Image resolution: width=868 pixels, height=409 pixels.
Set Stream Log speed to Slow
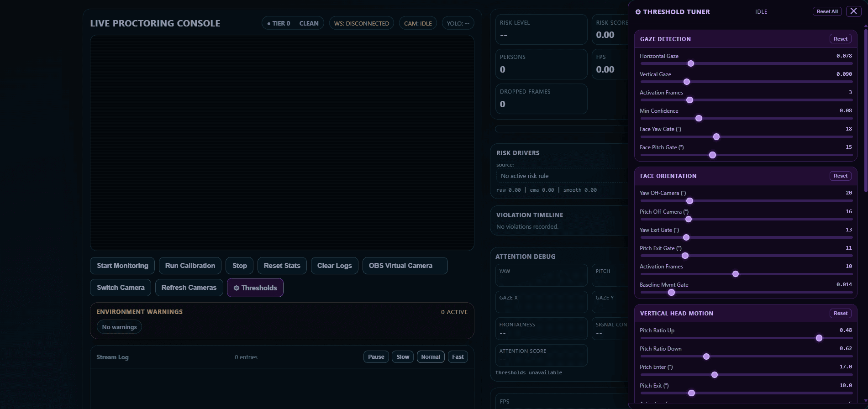pyautogui.click(x=403, y=357)
